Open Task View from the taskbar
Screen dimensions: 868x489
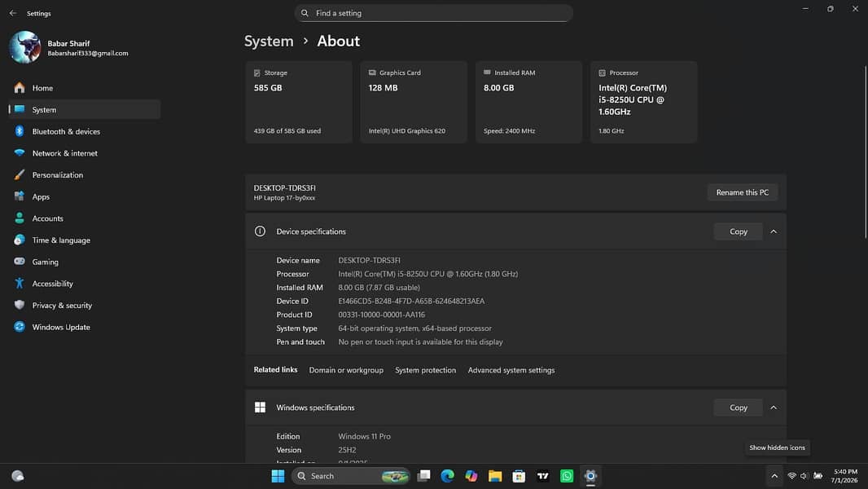[x=423, y=476]
